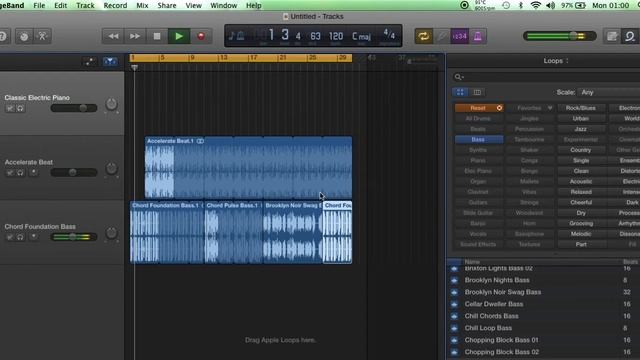Click the note and metronome LCD mode icon

pos(236,36)
